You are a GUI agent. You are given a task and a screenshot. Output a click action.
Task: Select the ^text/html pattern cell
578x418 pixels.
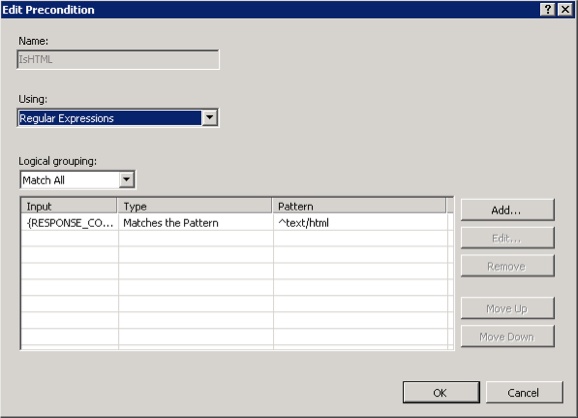point(360,223)
